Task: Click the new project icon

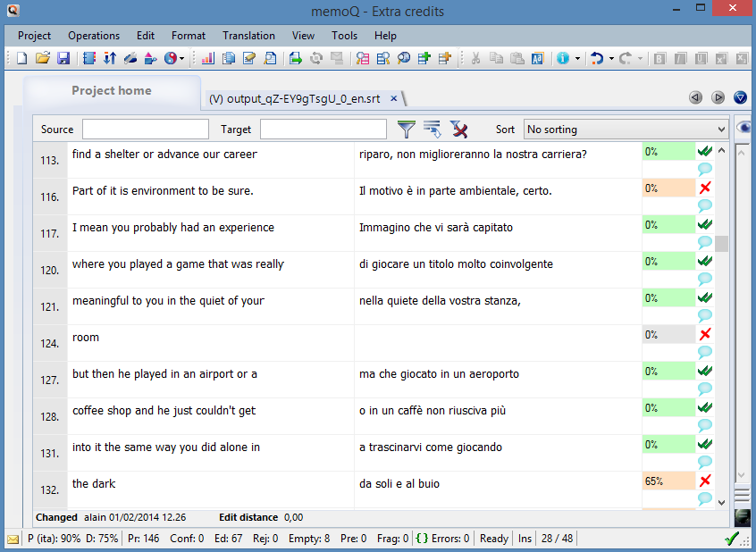Action: 21,58
